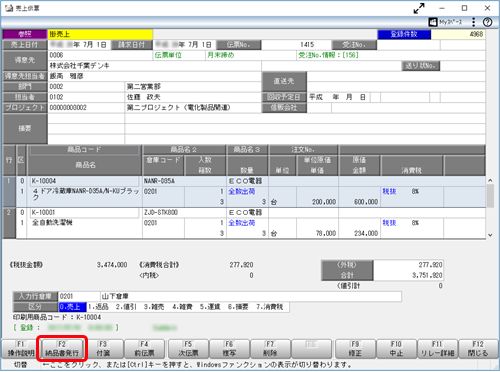The image size is (500, 372).
Task: Click the 摘要 label button
Action: (x=25, y=129)
